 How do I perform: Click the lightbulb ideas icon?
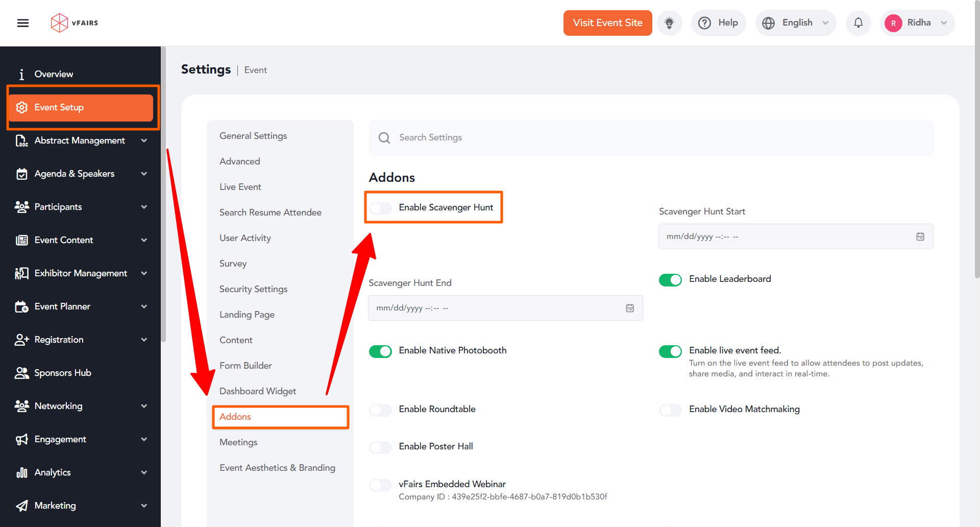tap(669, 23)
